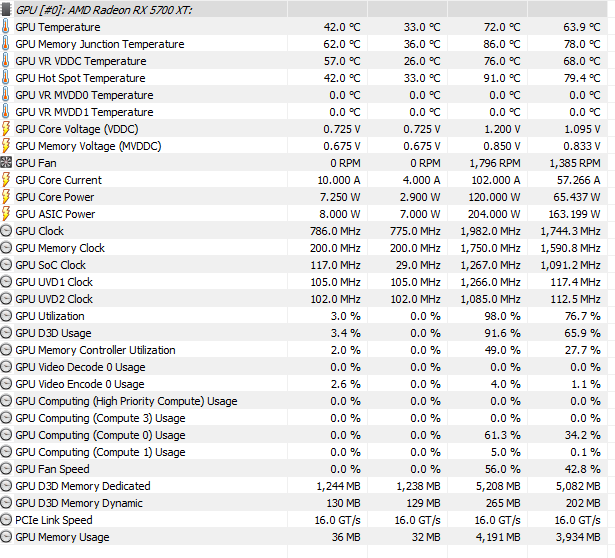Select the GPU D3D Usage label
The width and height of the screenshot is (615, 558).
click(53, 333)
